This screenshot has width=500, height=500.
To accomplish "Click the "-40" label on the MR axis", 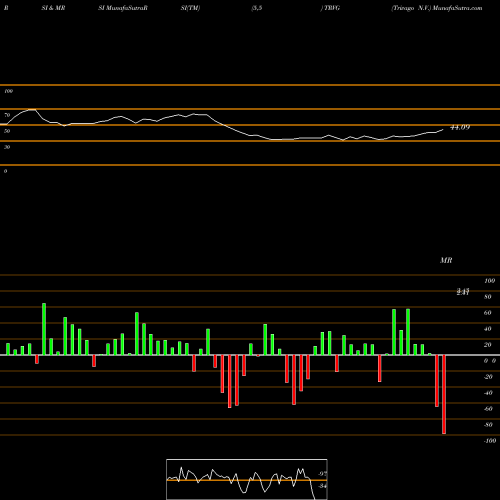I will click(488, 393).
